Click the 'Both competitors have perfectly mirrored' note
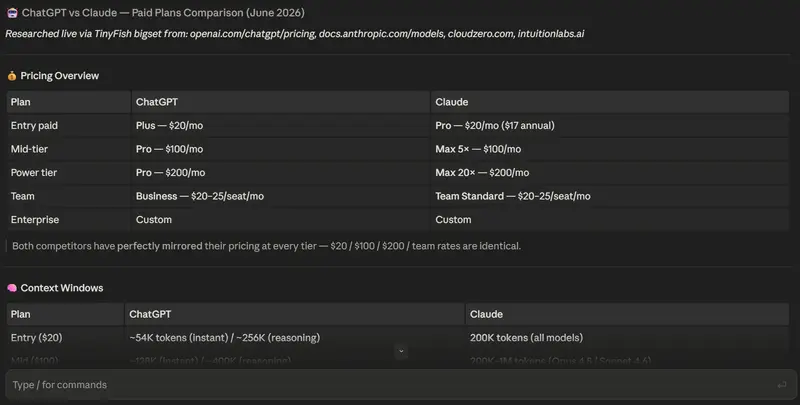800x405 pixels. [266, 246]
